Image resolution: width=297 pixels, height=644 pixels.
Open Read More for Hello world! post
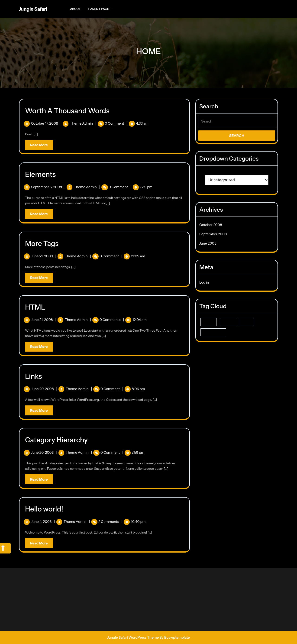[x=39, y=543]
